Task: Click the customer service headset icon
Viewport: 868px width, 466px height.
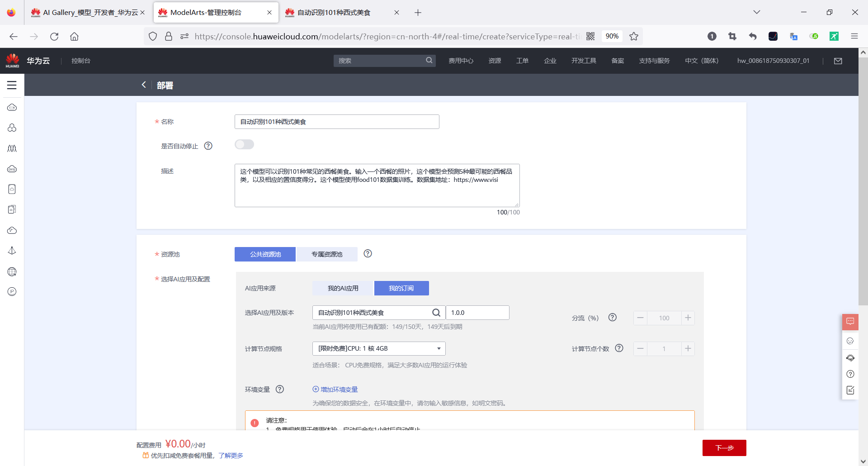Action: [x=850, y=357]
